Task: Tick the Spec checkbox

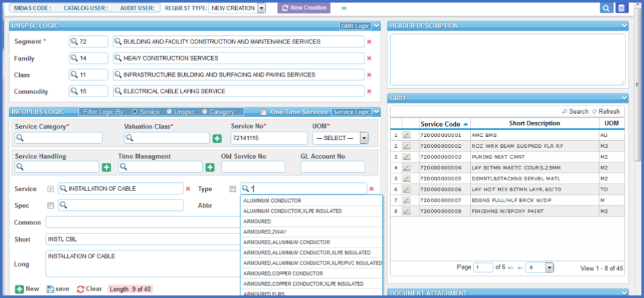Action: click(51, 205)
